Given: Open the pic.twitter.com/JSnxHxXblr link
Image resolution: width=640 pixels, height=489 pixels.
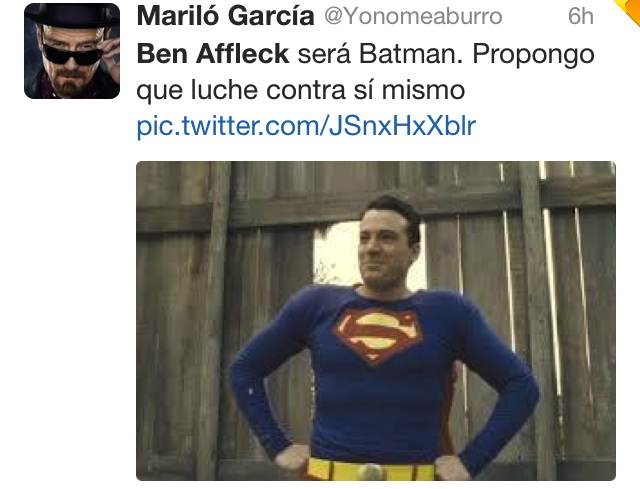Looking at the screenshot, I should (306, 125).
